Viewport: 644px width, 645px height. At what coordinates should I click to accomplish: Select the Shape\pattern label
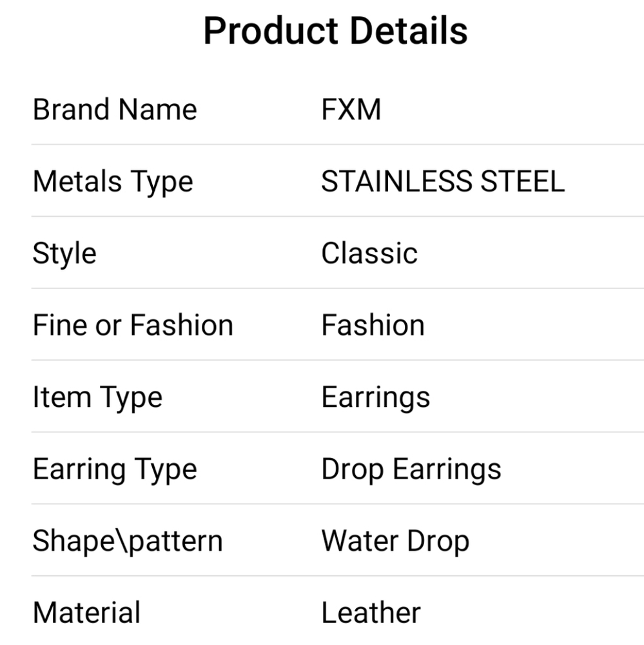tap(128, 541)
